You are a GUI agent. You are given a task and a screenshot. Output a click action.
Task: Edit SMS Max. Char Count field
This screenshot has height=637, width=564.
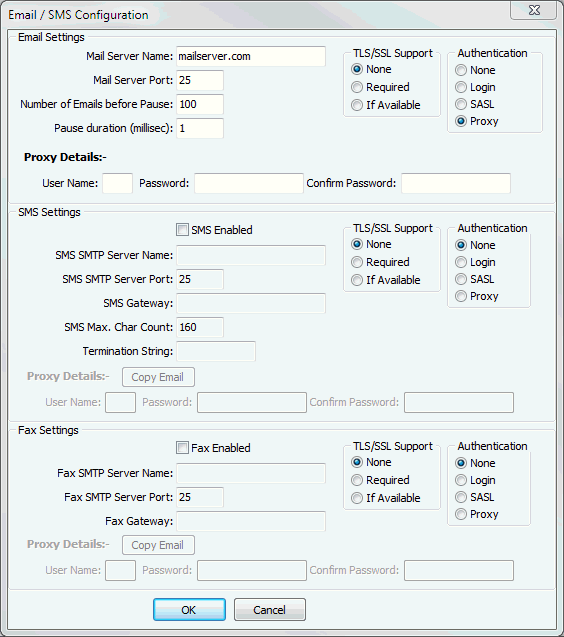point(200,327)
